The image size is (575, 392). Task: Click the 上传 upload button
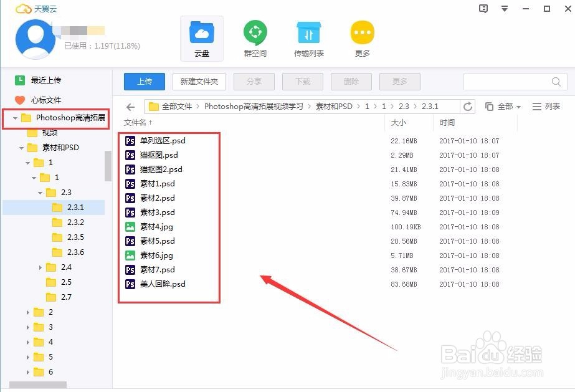[x=144, y=82]
